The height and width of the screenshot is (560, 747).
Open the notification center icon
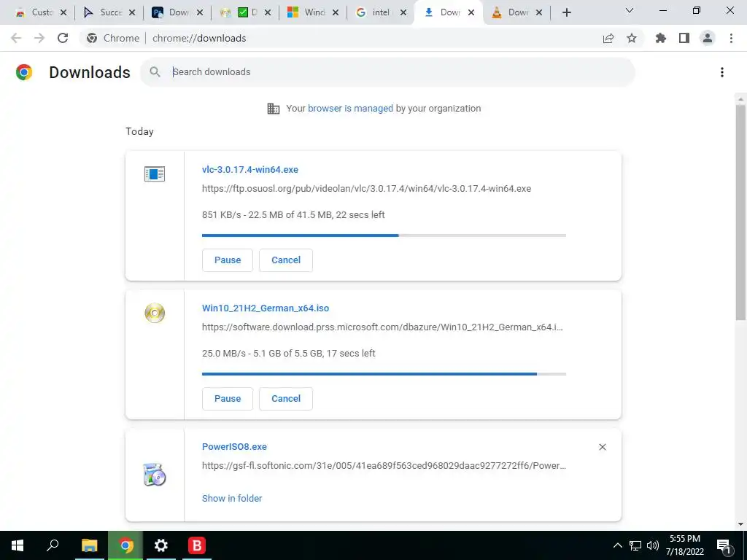(724, 545)
